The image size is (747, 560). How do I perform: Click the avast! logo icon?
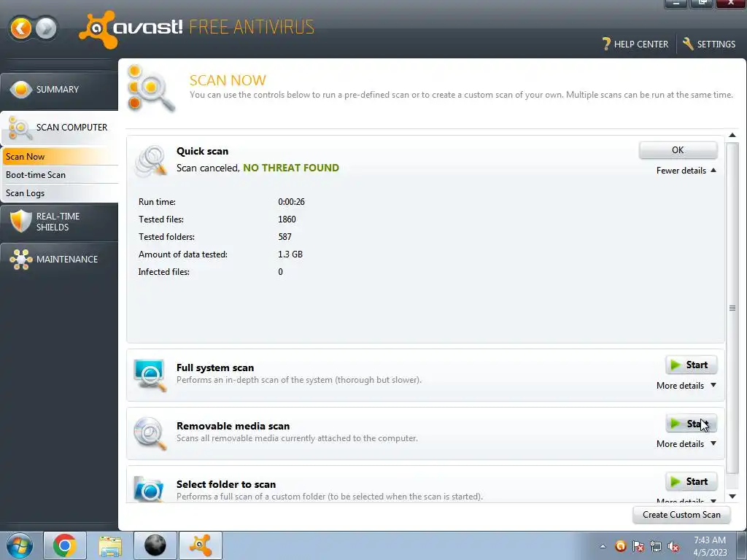pos(98,29)
